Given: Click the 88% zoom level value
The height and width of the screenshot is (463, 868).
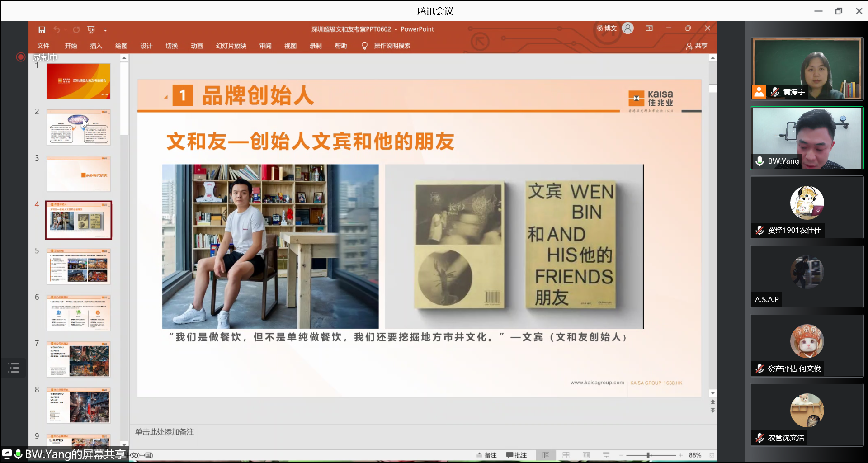Looking at the screenshot, I should pos(695,455).
